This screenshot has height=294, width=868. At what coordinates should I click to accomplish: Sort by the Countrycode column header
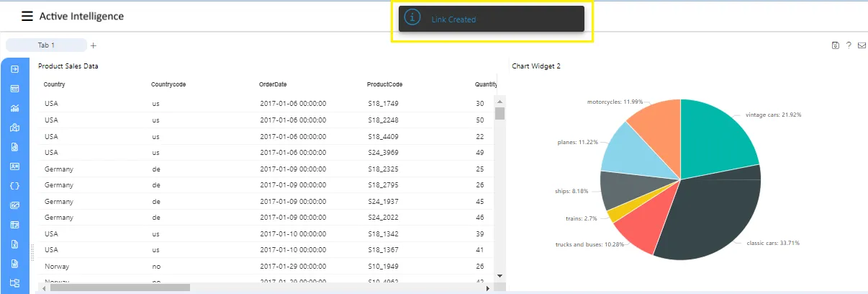tap(168, 84)
